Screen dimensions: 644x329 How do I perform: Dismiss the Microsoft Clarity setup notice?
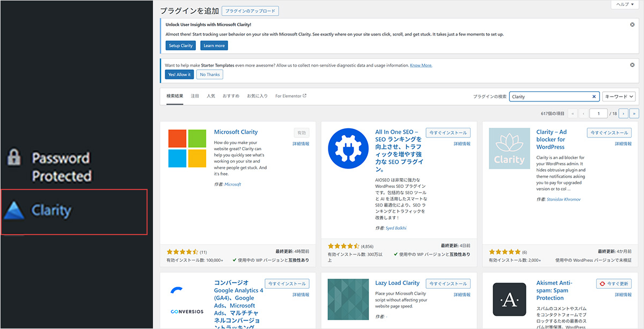click(632, 25)
